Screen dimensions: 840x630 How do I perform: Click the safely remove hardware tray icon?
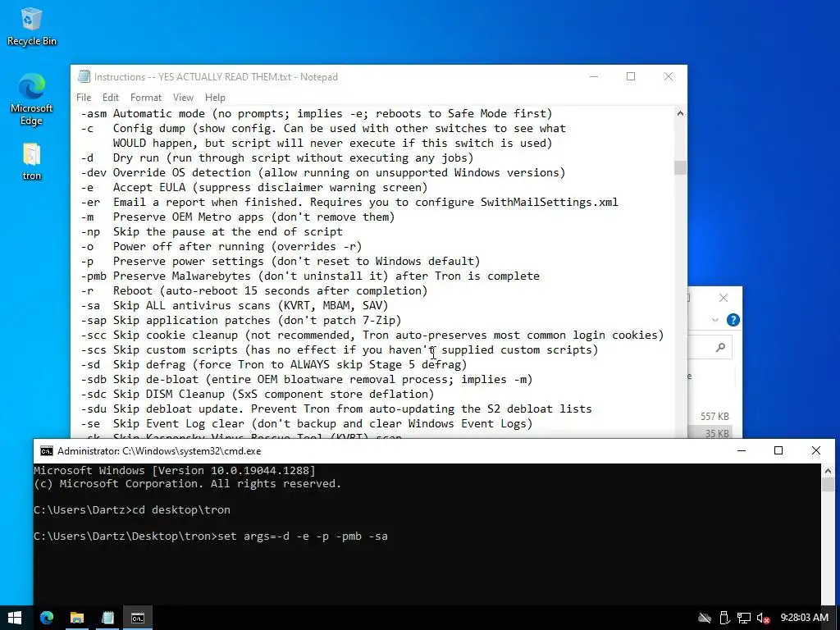[x=724, y=619]
